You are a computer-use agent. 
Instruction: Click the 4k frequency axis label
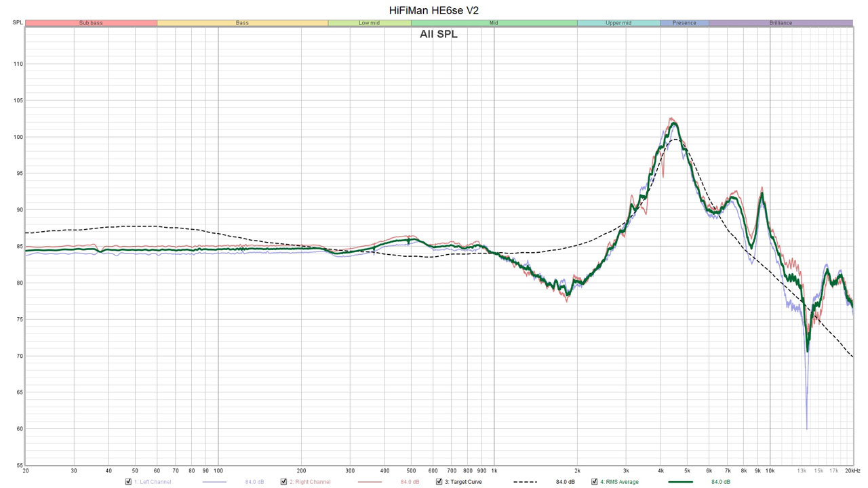(660, 470)
